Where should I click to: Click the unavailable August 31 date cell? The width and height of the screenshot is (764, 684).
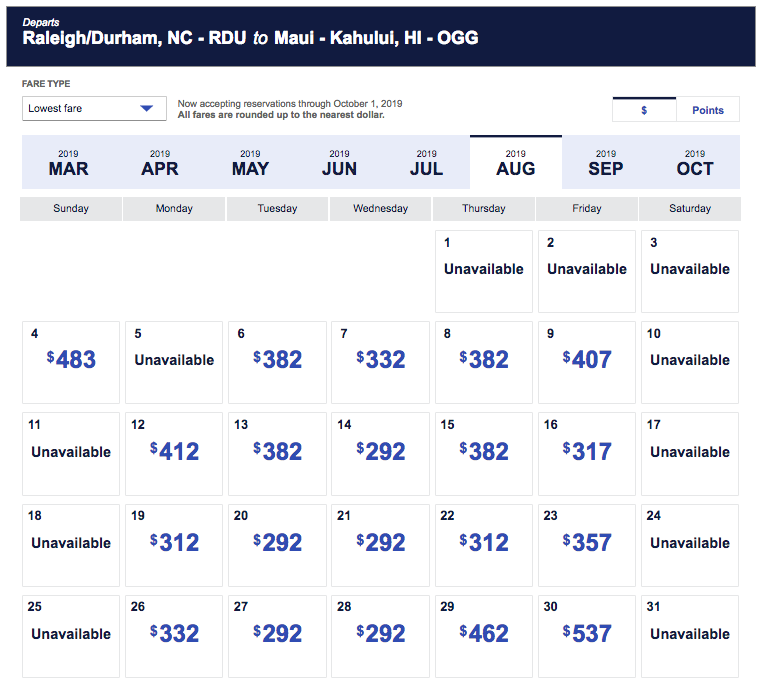pyautogui.click(x=690, y=634)
